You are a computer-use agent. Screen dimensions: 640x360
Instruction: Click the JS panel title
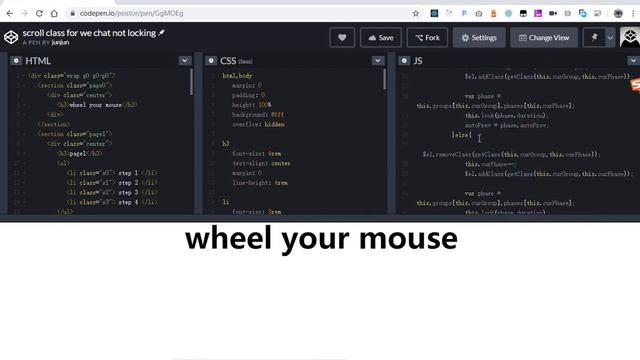coord(418,61)
